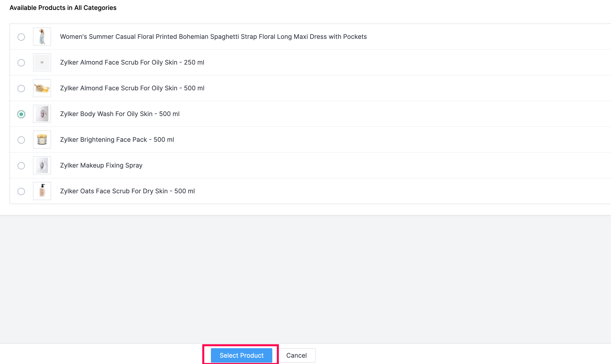Select Zylker Makeup Fixing Spray radio button
The width and height of the screenshot is (611, 364).
coord(21,166)
